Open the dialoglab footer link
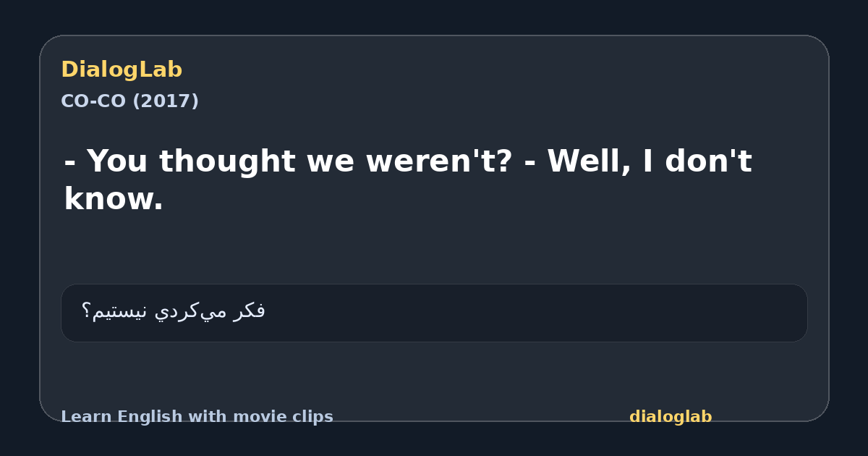Image resolution: width=868 pixels, height=456 pixels. (x=671, y=417)
